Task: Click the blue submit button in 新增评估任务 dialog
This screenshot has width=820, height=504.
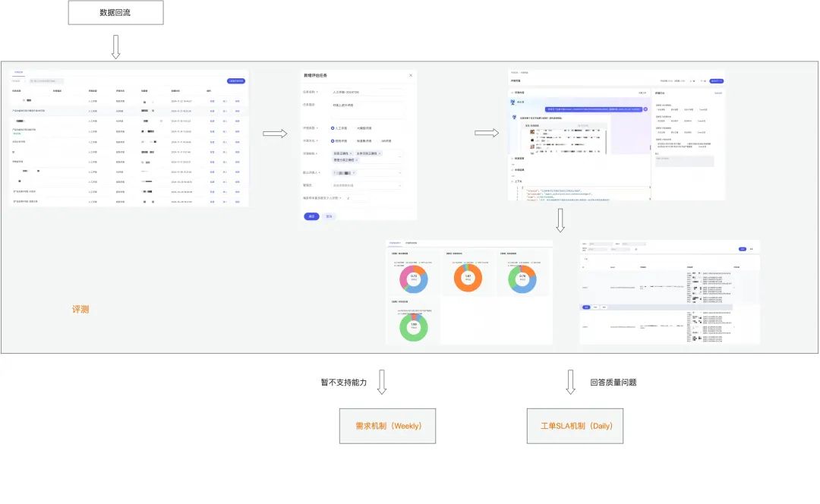Action: (312, 216)
